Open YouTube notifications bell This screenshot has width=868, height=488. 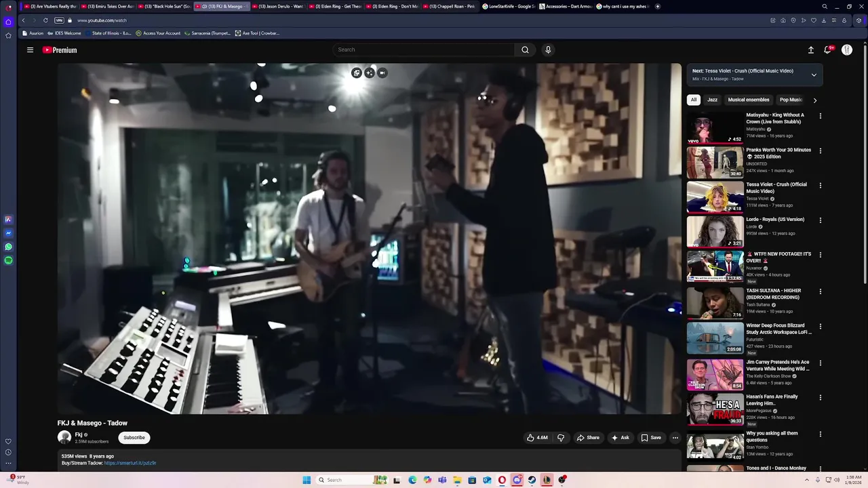tap(828, 50)
